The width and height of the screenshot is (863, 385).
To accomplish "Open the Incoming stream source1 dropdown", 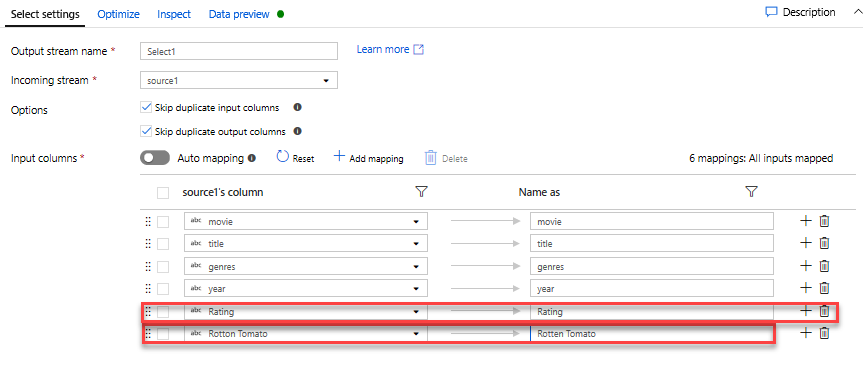I will coord(239,80).
